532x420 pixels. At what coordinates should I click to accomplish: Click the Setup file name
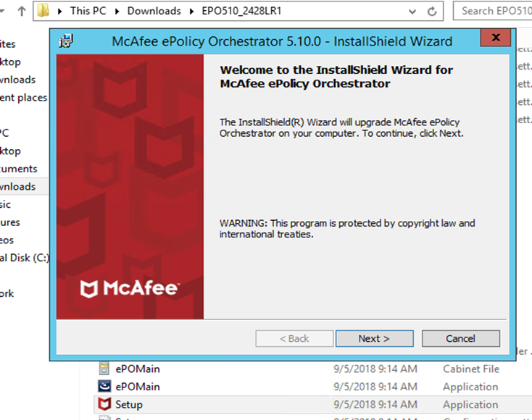[x=129, y=404]
